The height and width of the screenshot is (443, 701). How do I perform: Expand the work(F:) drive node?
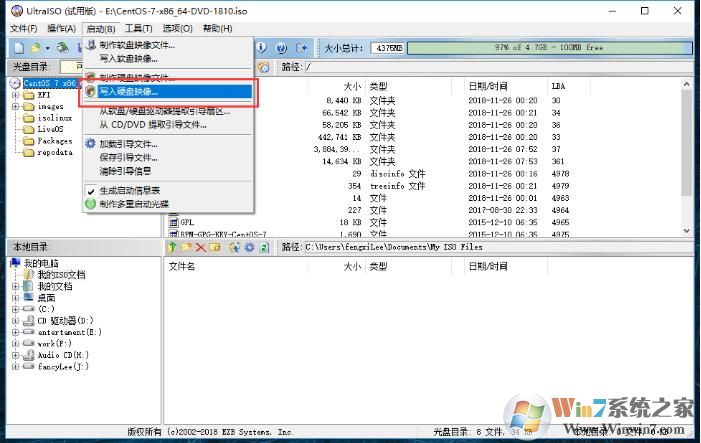(15, 342)
